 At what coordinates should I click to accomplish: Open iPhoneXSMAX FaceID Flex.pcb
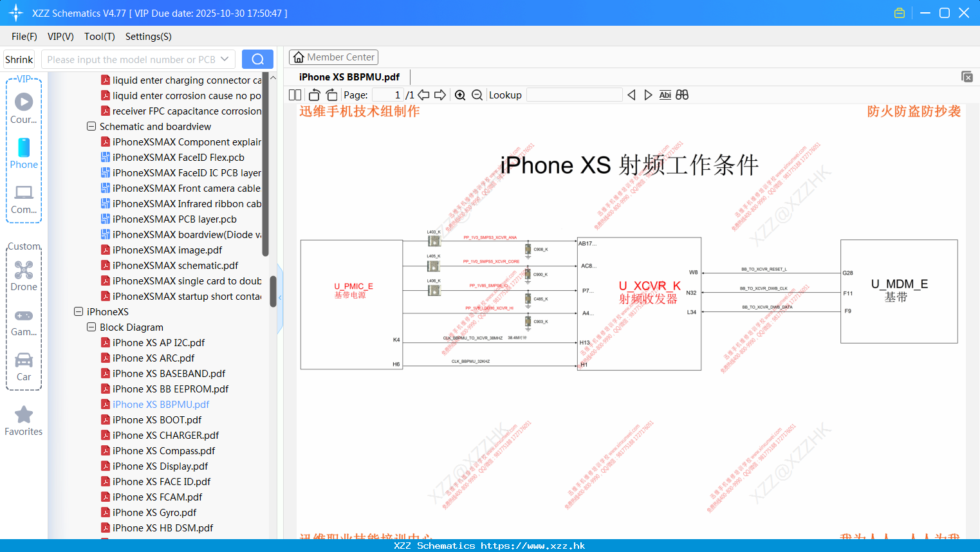pyautogui.click(x=178, y=158)
